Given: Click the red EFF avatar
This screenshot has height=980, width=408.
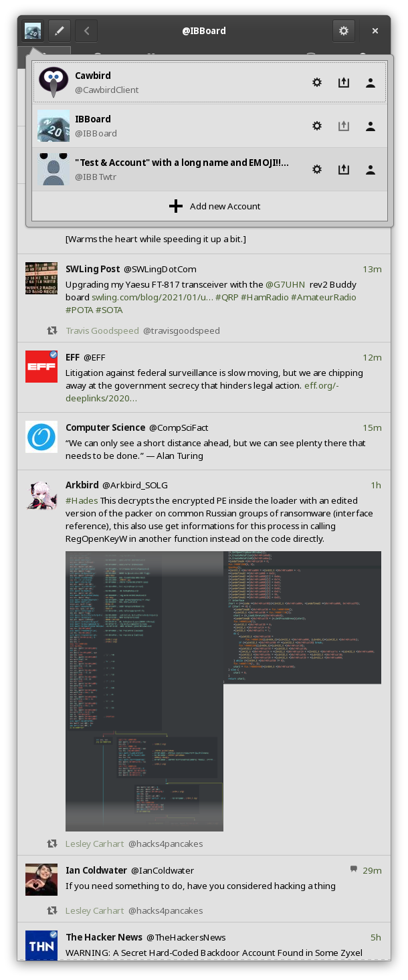Looking at the screenshot, I should point(41,367).
